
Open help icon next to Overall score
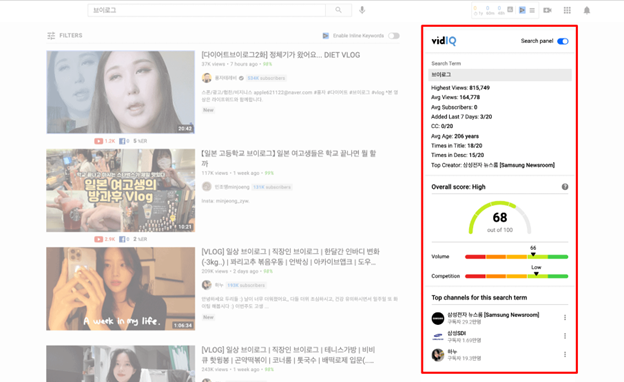pyautogui.click(x=565, y=187)
